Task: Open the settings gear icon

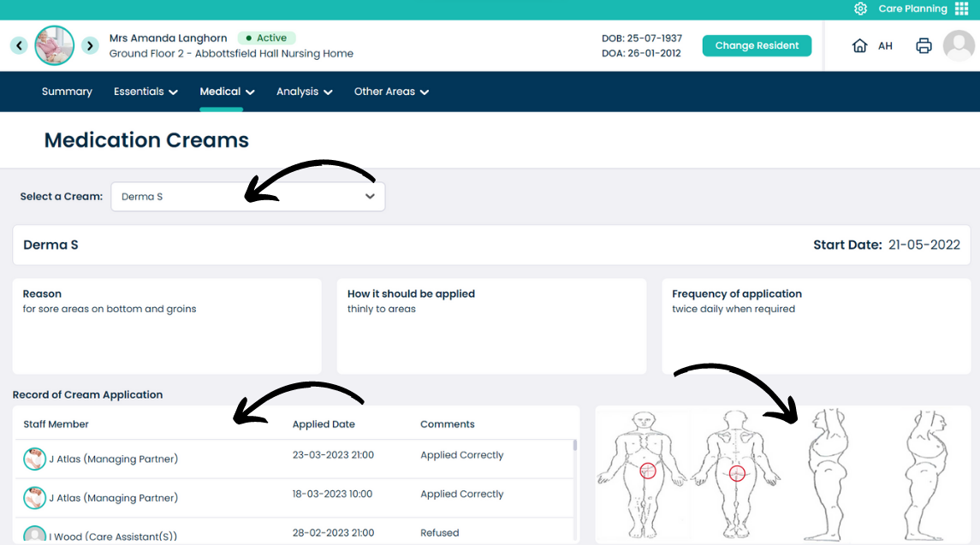Action: pos(861,9)
